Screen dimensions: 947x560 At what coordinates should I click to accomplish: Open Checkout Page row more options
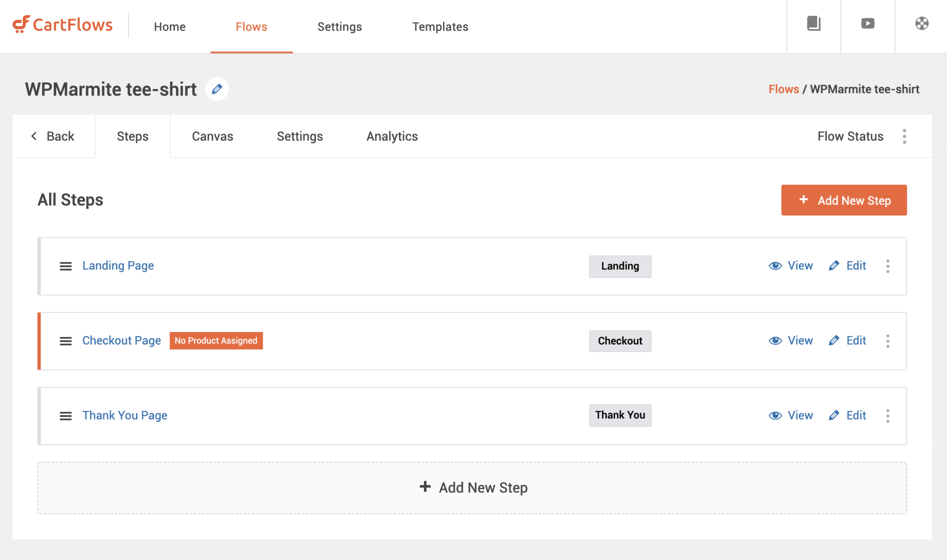click(x=888, y=341)
